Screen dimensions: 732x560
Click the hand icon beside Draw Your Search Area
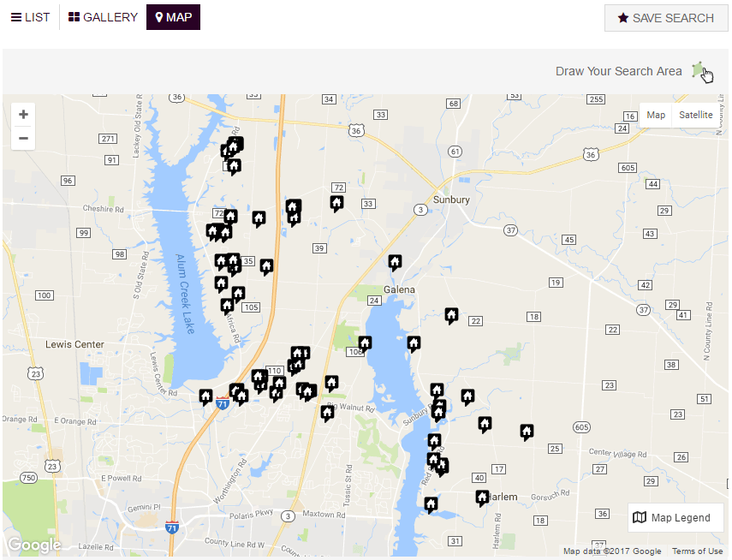point(702,73)
